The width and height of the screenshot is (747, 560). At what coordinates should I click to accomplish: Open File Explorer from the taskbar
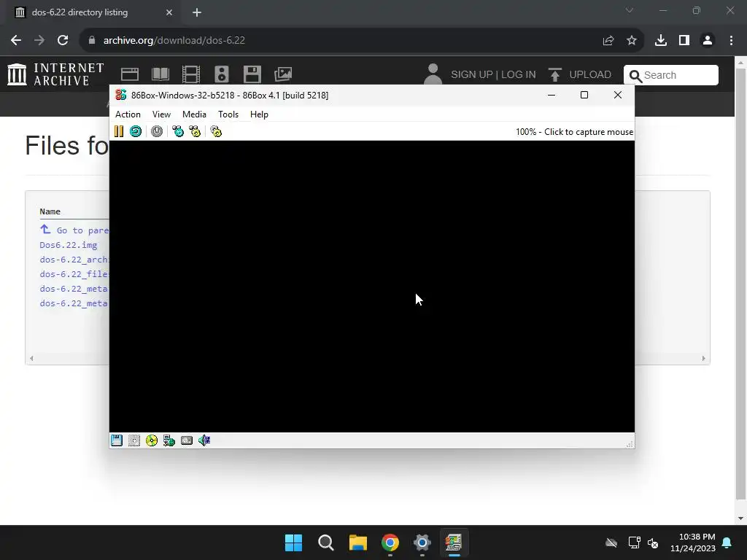tap(357, 542)
